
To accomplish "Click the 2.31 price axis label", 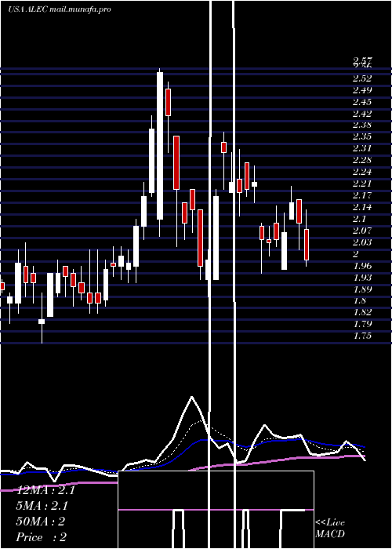I will click(362, 148).
